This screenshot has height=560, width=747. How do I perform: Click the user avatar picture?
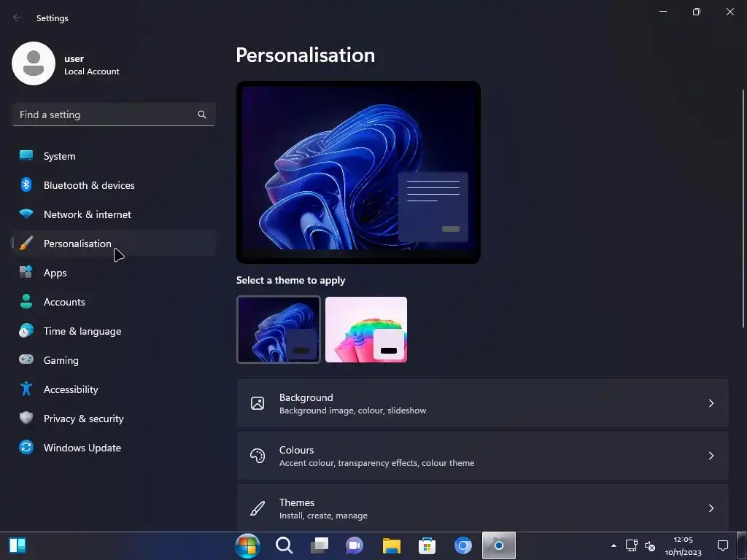click(x=34, y=63)
